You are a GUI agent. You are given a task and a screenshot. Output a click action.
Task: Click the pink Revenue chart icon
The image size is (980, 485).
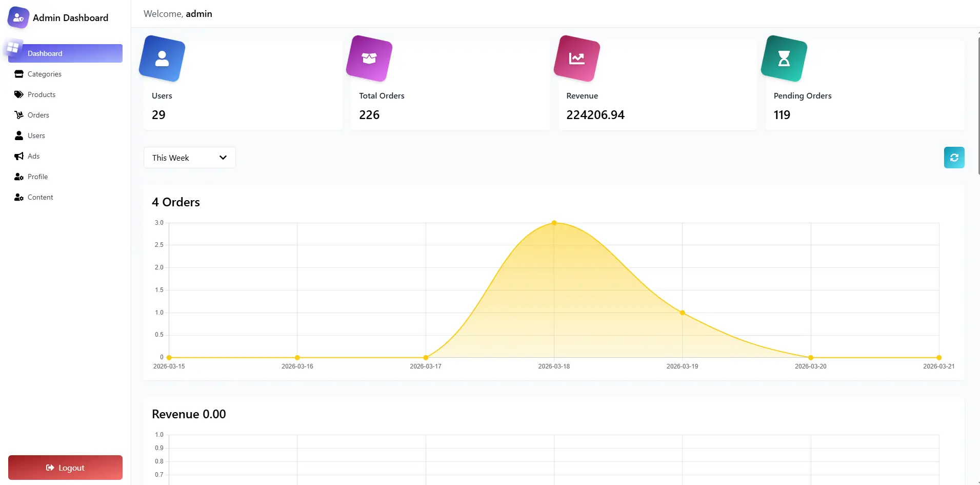pyautogui.click(x=577, y=59)
